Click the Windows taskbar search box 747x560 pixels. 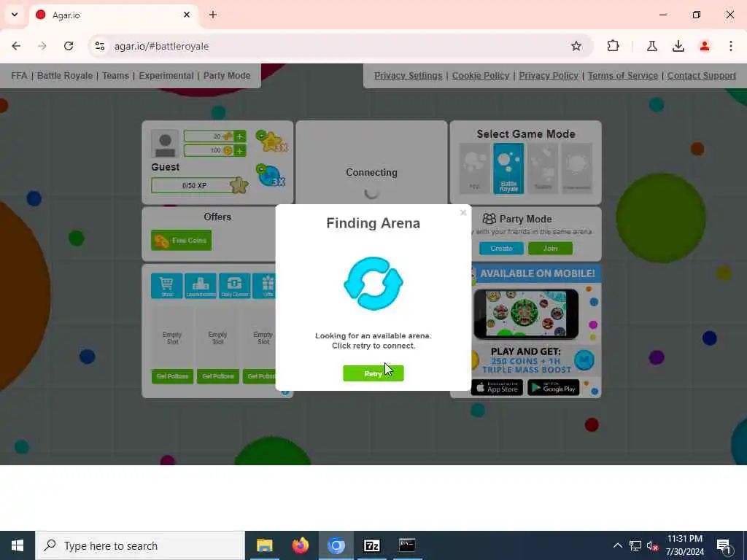point(140,545)
